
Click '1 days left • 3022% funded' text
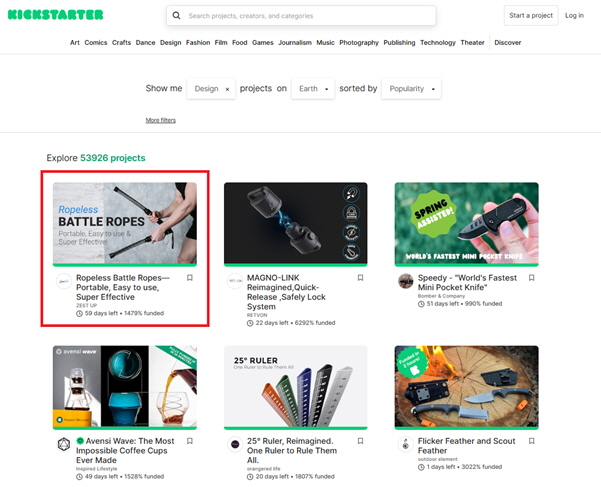[x=464, y=467]
